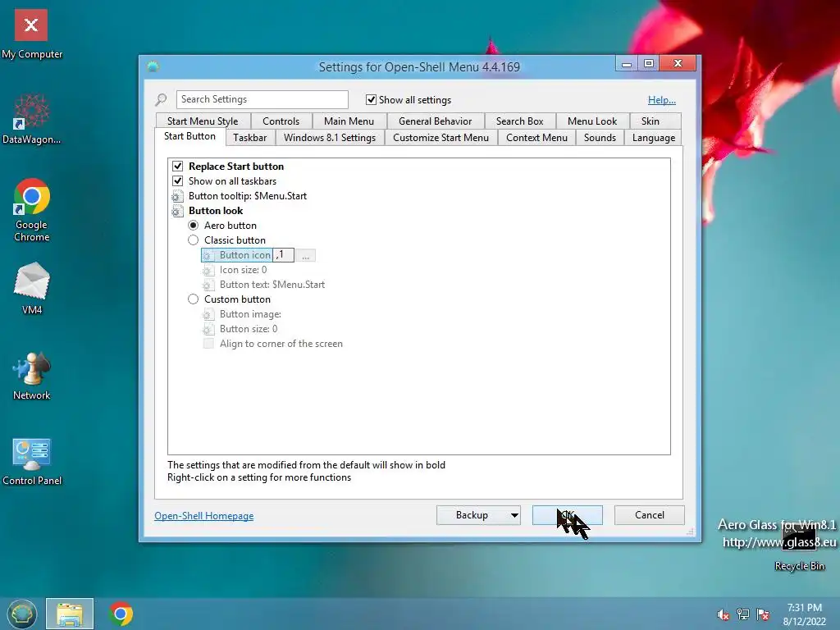The height and width of the screenshot is (630, 840).
Task: Switch to Controls tab
Action: [281, 121]
